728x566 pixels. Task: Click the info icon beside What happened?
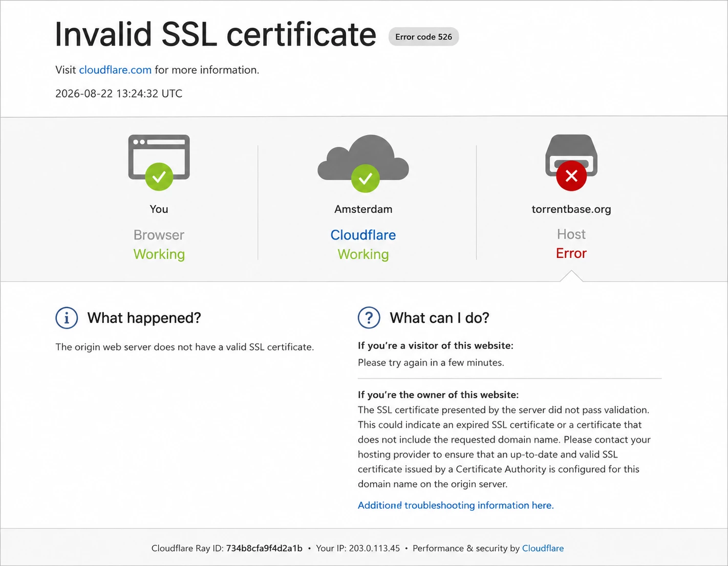[67, 318]
